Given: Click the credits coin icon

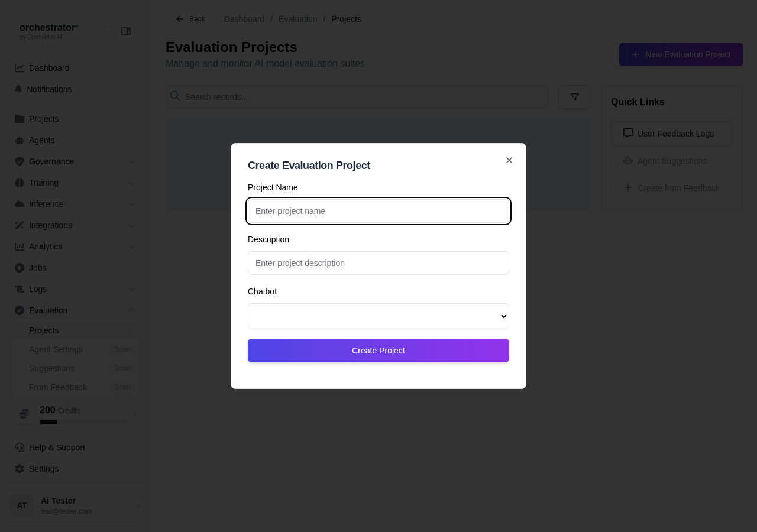Looking at the screenshot, I should (x=24, y=414).
